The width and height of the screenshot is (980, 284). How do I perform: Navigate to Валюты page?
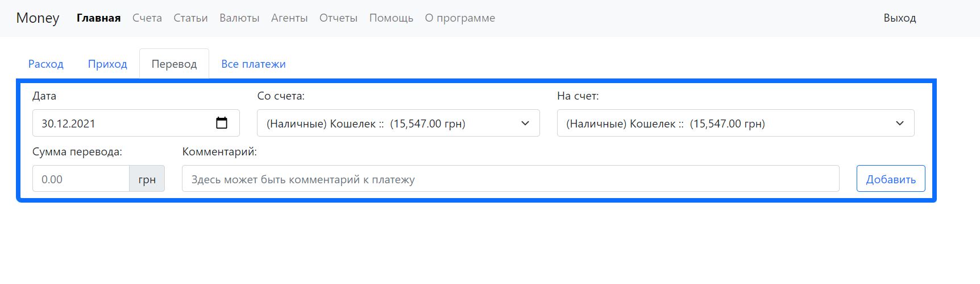click(239, 18)
